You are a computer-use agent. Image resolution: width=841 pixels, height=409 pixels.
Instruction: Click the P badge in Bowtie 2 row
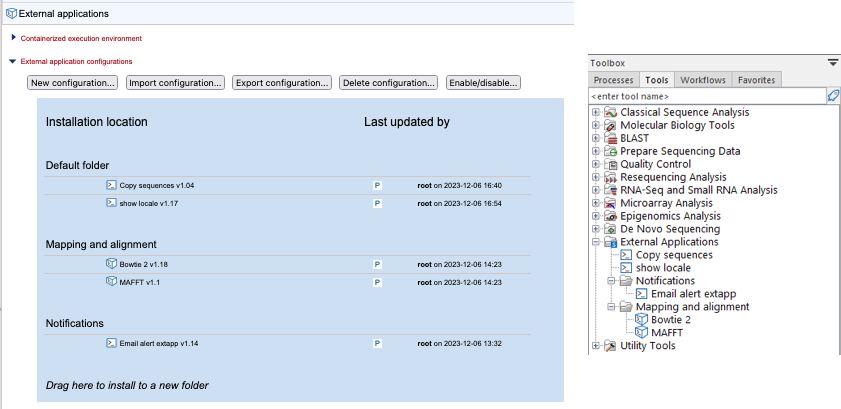tap(377, 264)
